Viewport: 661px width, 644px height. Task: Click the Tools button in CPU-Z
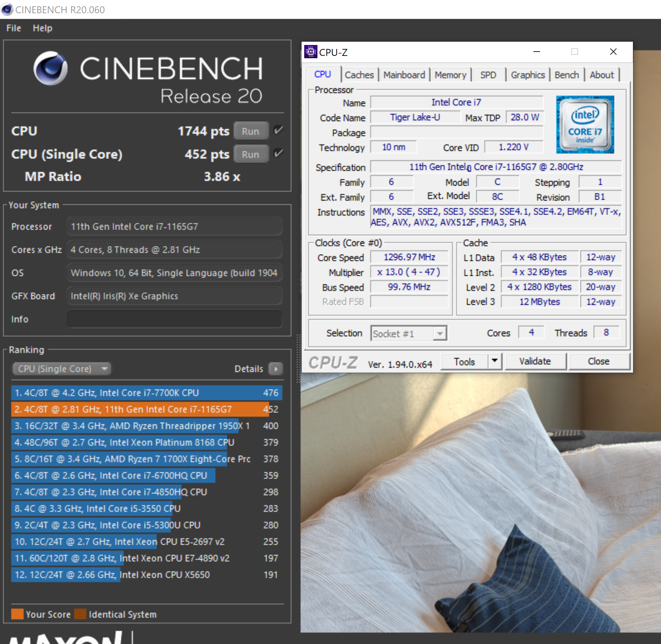465,362
